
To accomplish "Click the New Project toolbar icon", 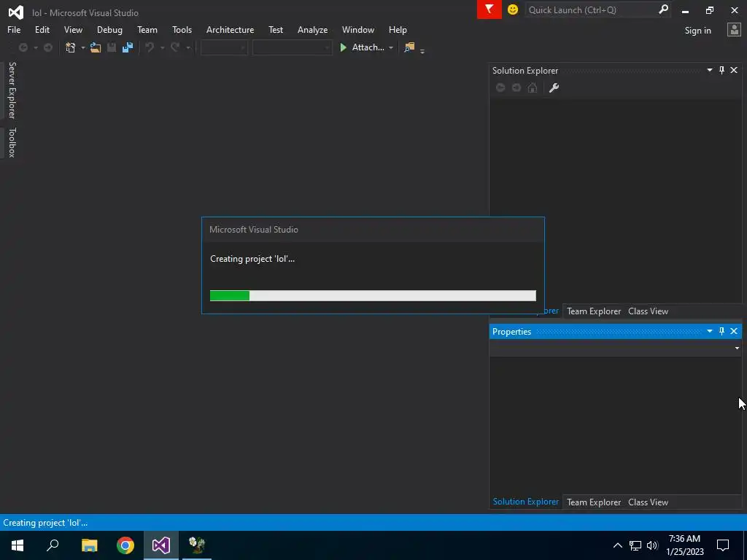I will click(71, 47).
